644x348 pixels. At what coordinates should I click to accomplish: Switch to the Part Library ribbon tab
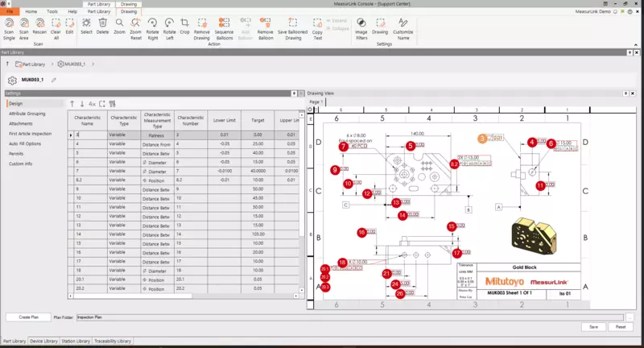click(x=99, y=11)
